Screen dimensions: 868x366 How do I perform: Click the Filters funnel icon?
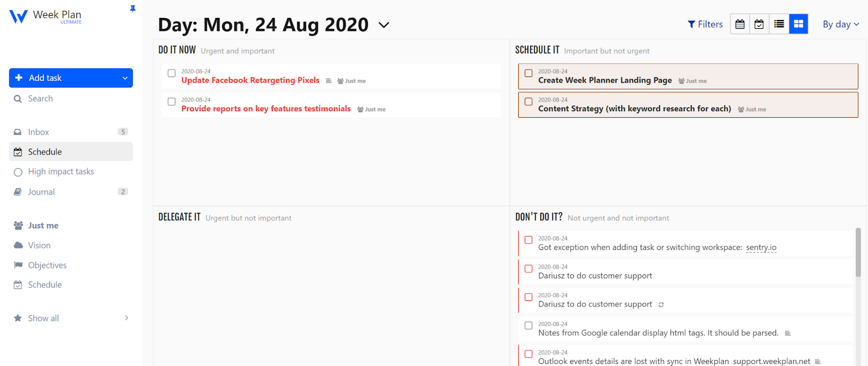692,24
